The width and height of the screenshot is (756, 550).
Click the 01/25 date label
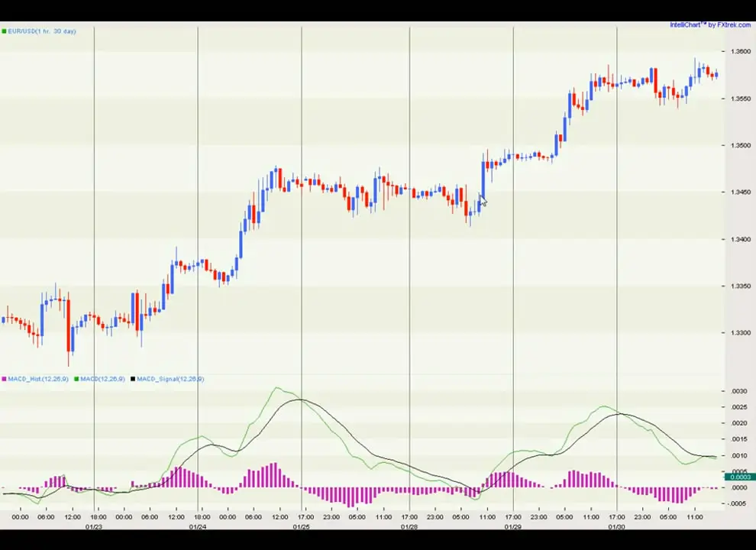302,527
